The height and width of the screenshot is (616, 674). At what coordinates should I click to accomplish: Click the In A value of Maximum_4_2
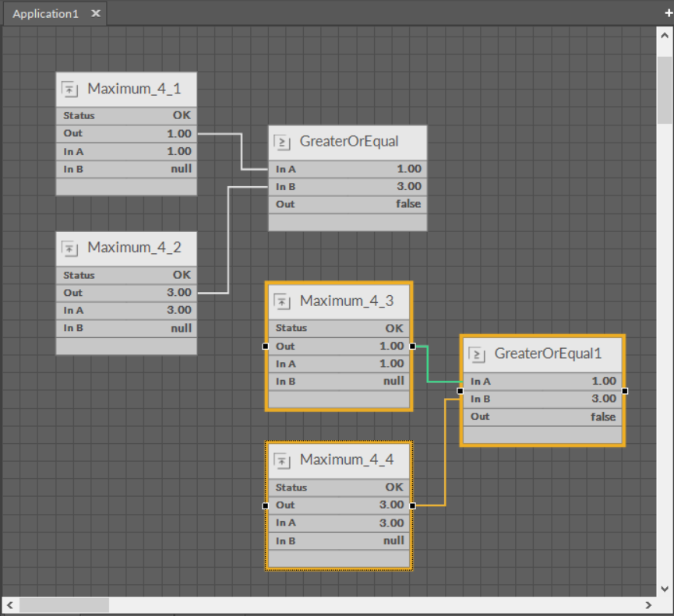tap(180, 310)
